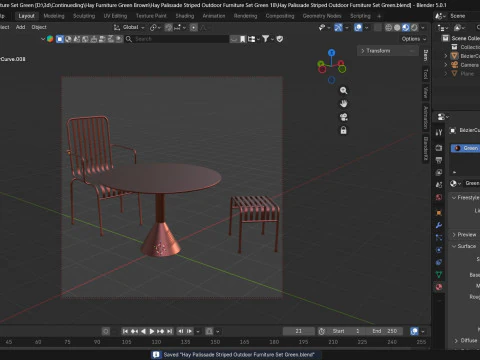Switch to the Shading workspace tab
Screen dimensions: 480x360
pos(185,16)
